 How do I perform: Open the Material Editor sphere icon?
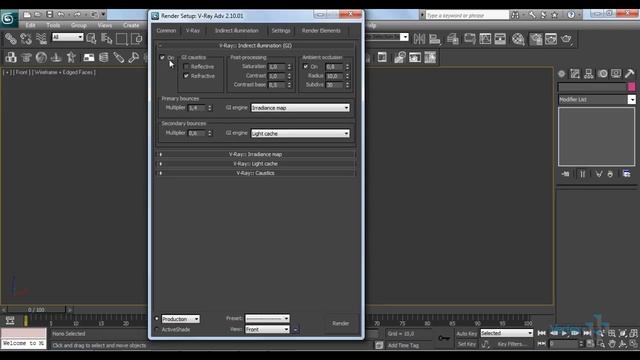(x=518, y=39)
